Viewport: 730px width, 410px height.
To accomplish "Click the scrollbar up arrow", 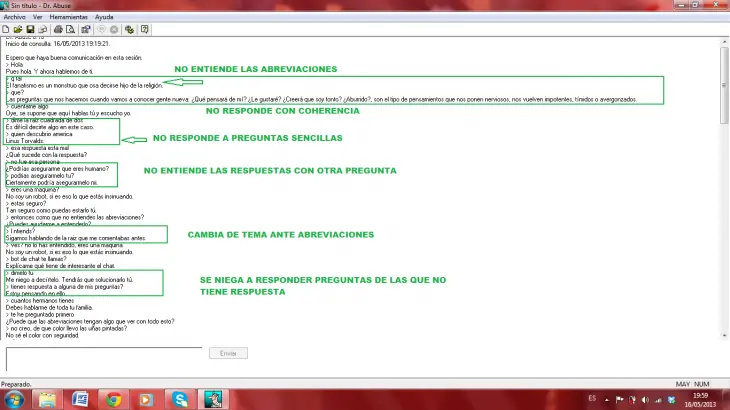I will click(x=724, y=42).
